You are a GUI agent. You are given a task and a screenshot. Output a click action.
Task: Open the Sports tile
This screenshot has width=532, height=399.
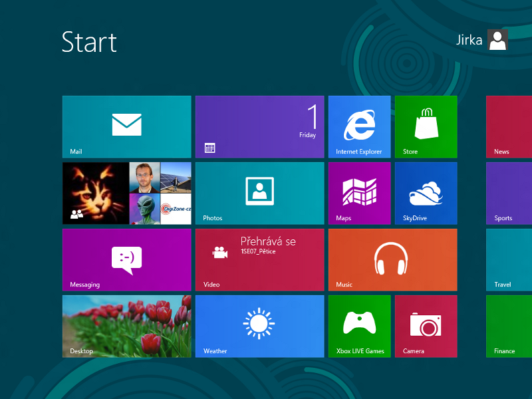point(509,193)
